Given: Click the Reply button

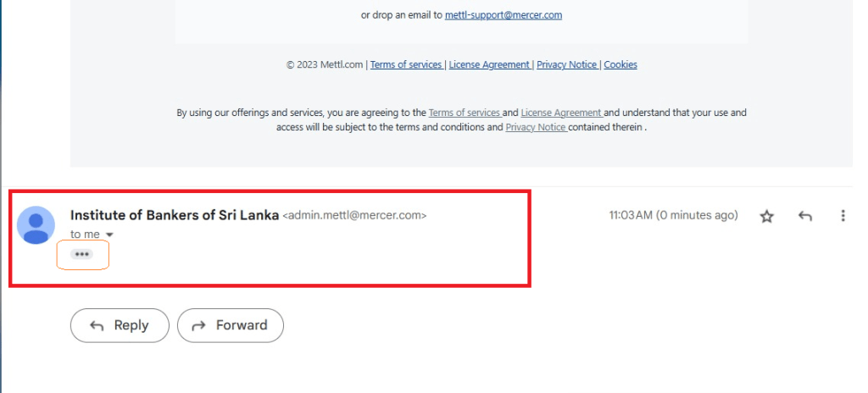Looking at the screenshot, I should [x=120, y=325].
